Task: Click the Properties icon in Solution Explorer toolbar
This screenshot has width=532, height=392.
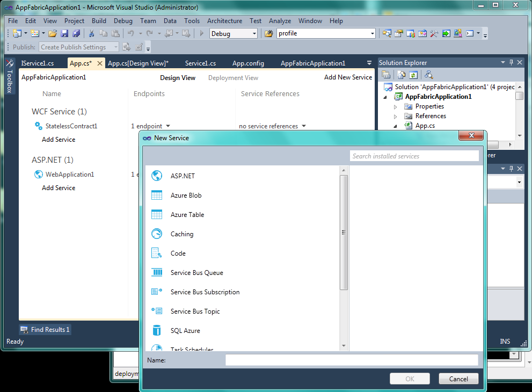Action: click(x=386, y=75)
